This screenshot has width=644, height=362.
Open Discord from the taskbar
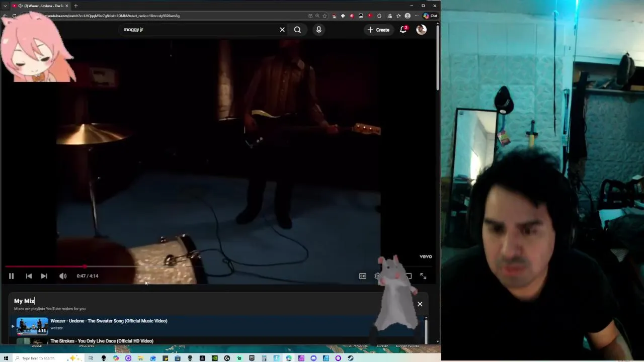(313, 358)
